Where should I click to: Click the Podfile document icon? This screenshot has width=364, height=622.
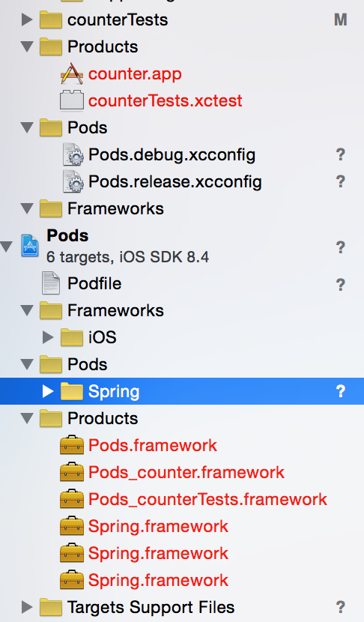pos(51,283)
